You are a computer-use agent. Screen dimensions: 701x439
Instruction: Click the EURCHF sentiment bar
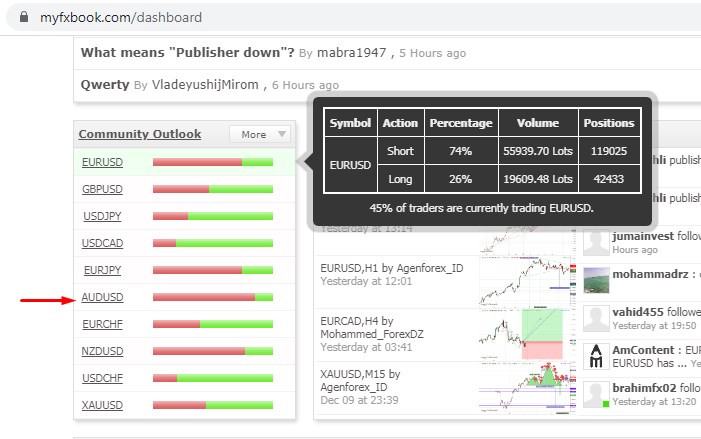[x=213, y=324]
